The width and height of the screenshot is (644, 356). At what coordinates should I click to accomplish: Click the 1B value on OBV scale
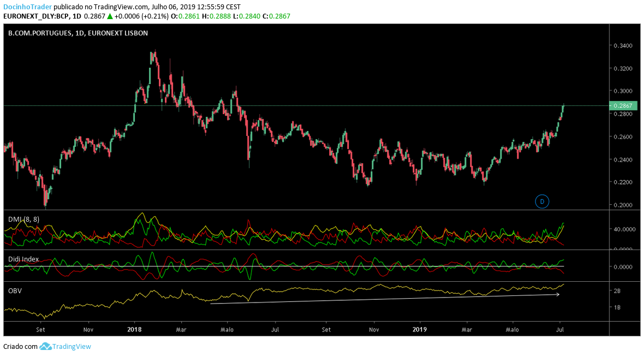coord(617,307)
